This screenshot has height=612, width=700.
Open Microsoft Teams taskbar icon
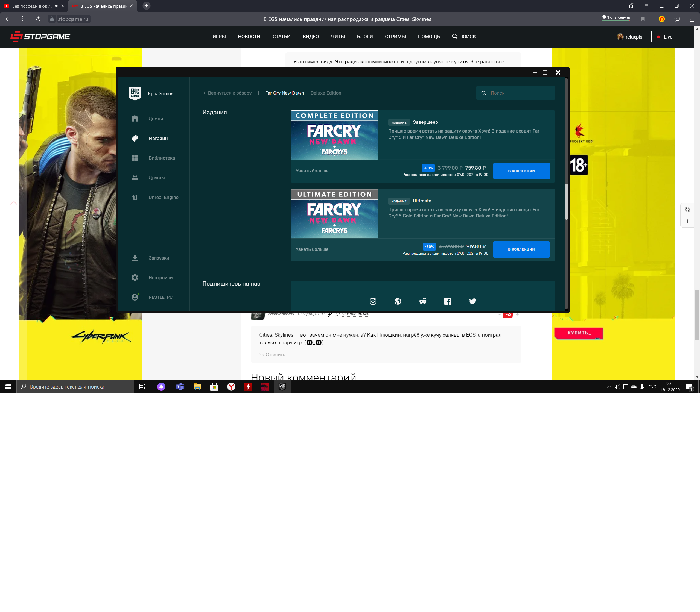[x=180, y=387]
